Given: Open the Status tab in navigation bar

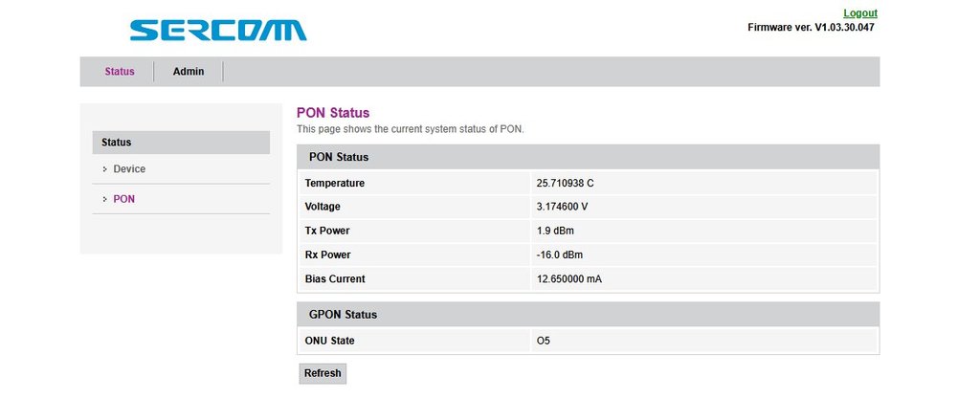Looking at the screenshot, I should coord(120,72).
